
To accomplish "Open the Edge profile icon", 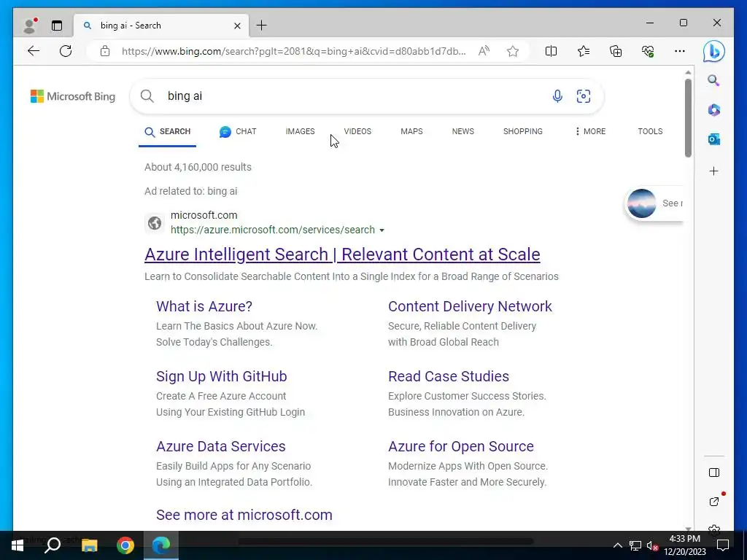I will [x=29, y=26].
